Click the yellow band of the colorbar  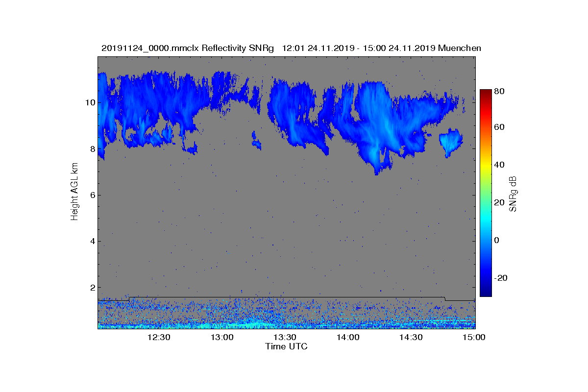point(486,167)
